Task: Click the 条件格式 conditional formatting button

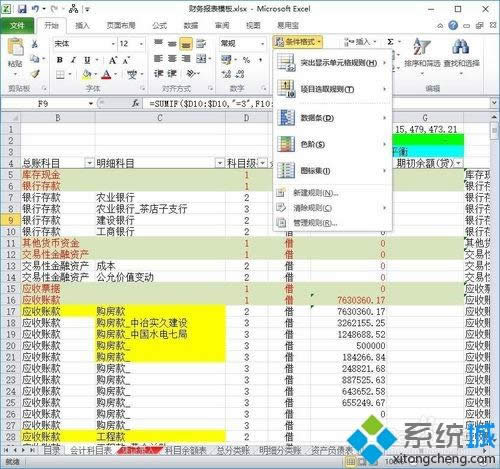Action: point(298,42)
